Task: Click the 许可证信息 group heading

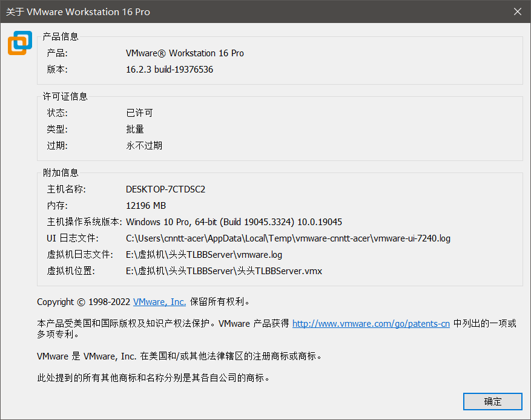Action: click(65, 96)
